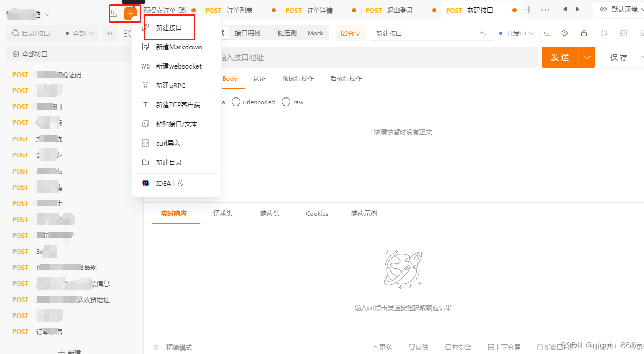Screen dimensions: 644x354
Task: Click the orange plus new-item icon
Action: pyautogui.click(x=131, y=13)
